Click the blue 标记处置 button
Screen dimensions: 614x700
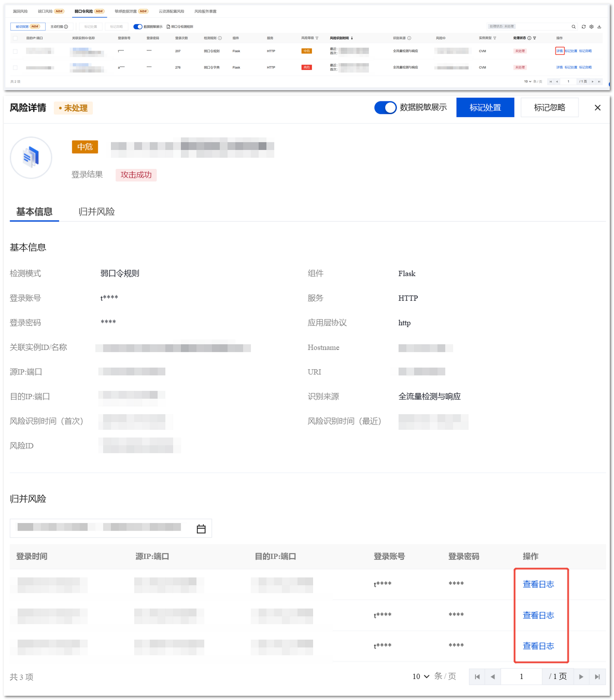pyautogui.click(x=485, y=108)
